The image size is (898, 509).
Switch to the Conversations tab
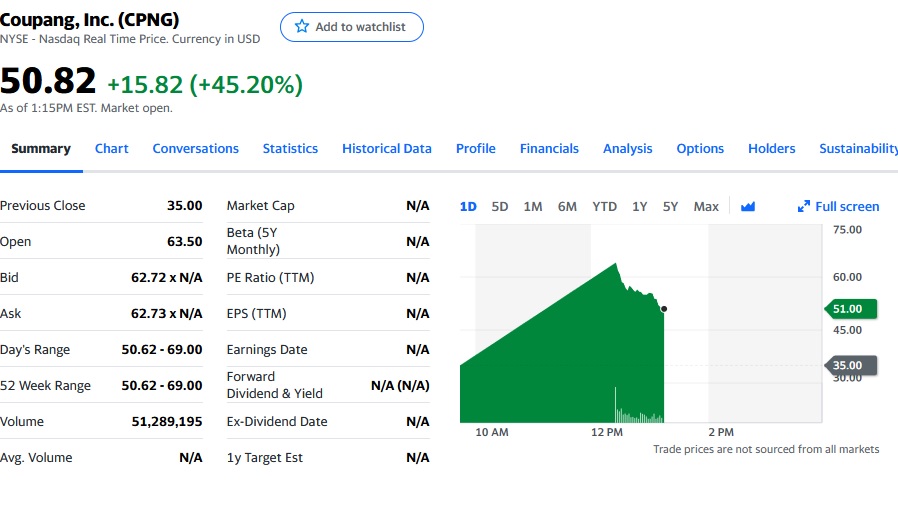[195, 149]
